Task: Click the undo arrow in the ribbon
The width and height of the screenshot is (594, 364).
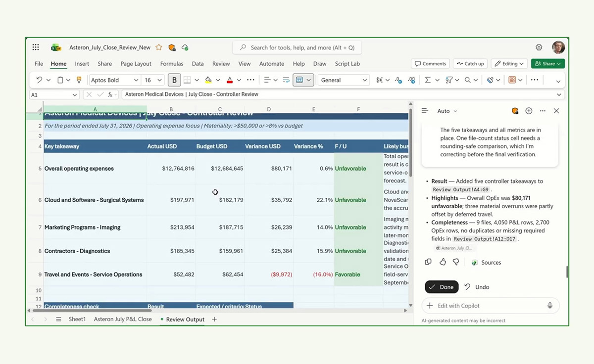Action: [39, 80]
